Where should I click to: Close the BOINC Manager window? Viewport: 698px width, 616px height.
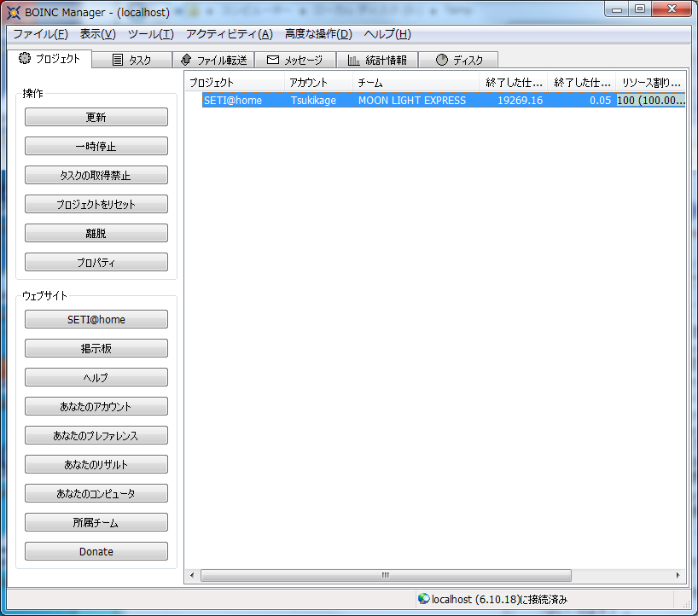click(672, 9)
